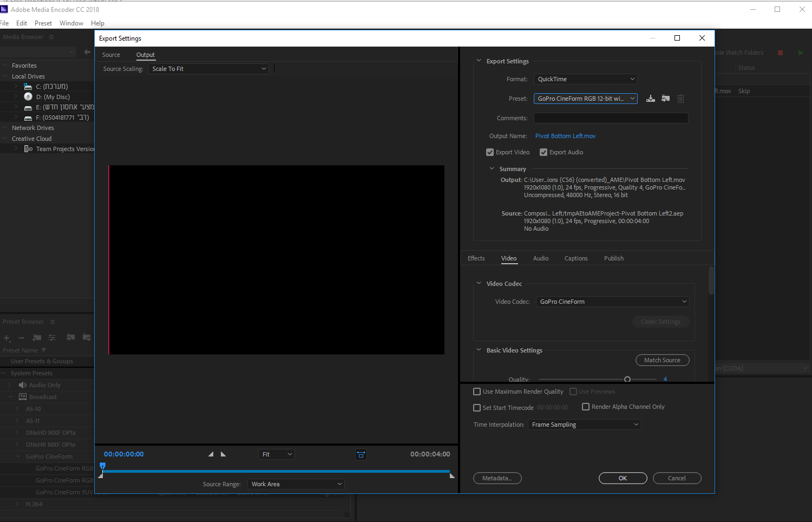Viewport: 812px width, 522px height.
Task: Click the Comments input field
Action: click(x=611, y=118)
